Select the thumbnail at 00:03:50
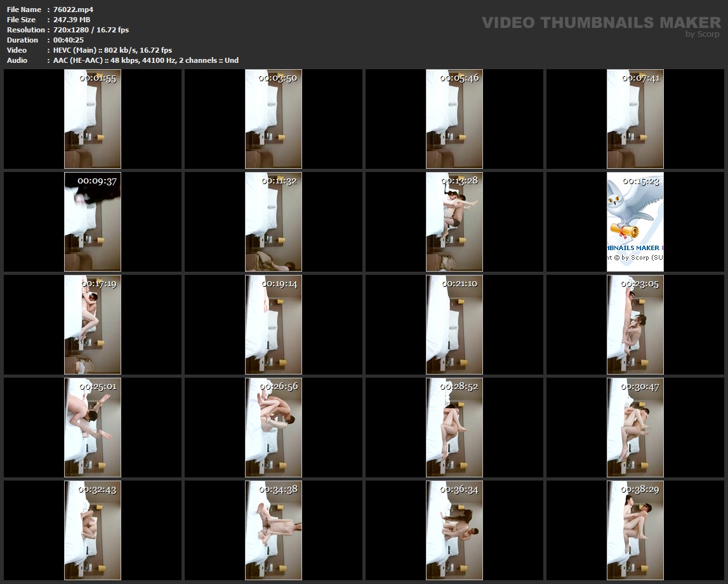This screenshot has height=584, width=728. [274, 119]
